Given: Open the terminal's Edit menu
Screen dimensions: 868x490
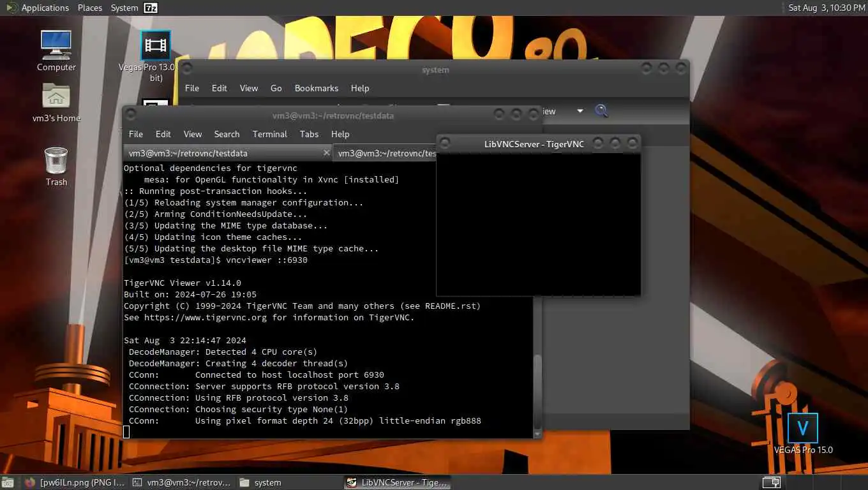Looking at the screenshot, I should 163,134.
